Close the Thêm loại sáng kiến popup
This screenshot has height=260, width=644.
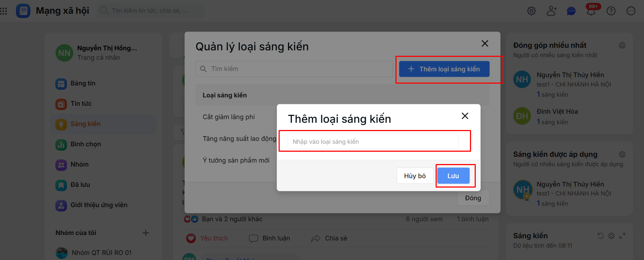click(465, 116)
